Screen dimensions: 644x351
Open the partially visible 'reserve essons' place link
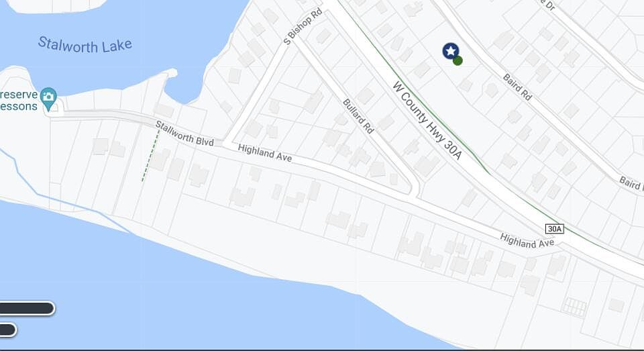coord(19,100)
